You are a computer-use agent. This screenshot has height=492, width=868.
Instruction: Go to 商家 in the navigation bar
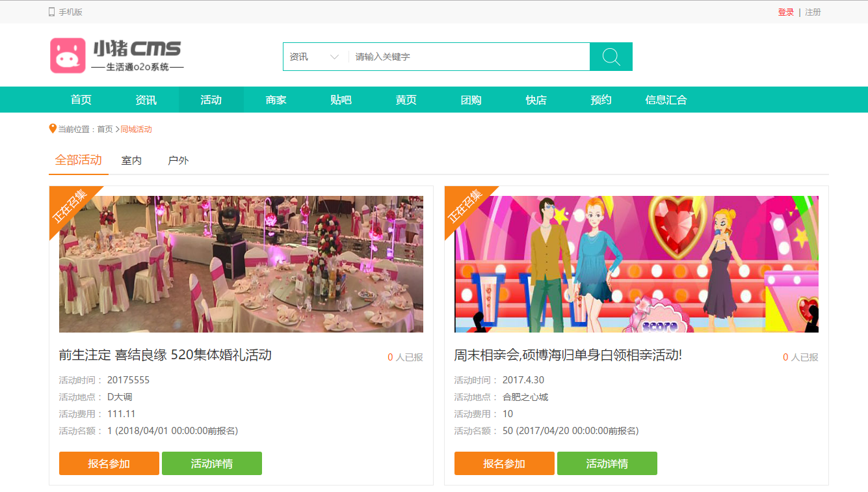point(276,100)
